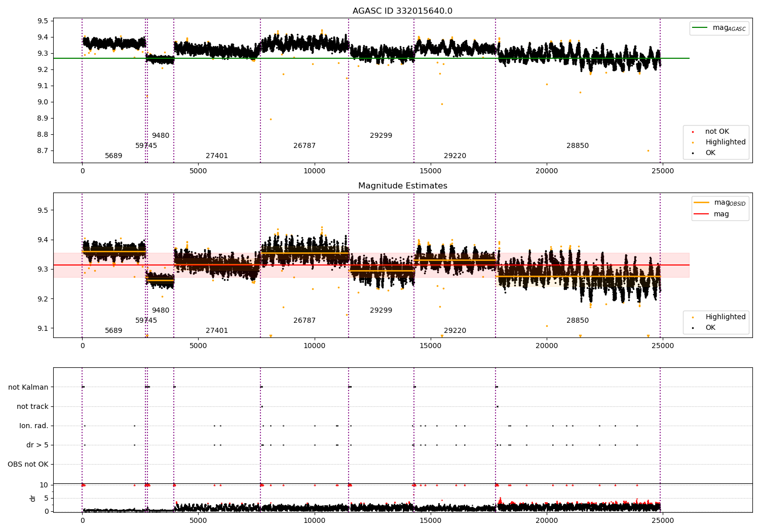Click OBSID label 29220 in the top plot
The width and height of the screenshot is (760, 532).
tap(455, 156)
